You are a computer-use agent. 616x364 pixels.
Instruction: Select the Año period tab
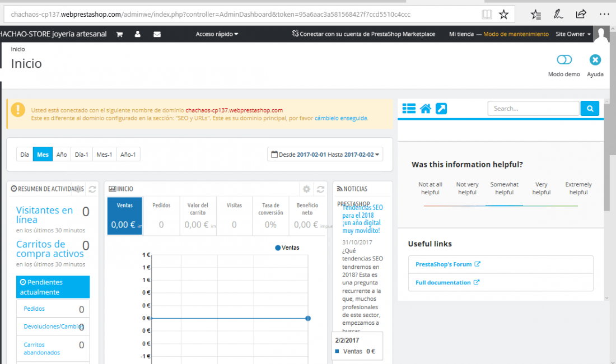point(62,155)
